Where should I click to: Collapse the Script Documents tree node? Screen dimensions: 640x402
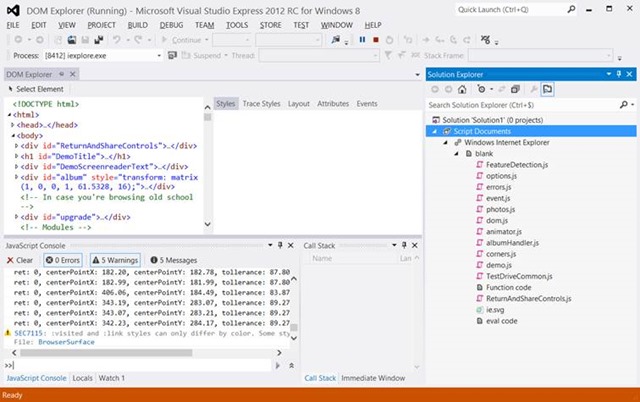click(434, 131)
